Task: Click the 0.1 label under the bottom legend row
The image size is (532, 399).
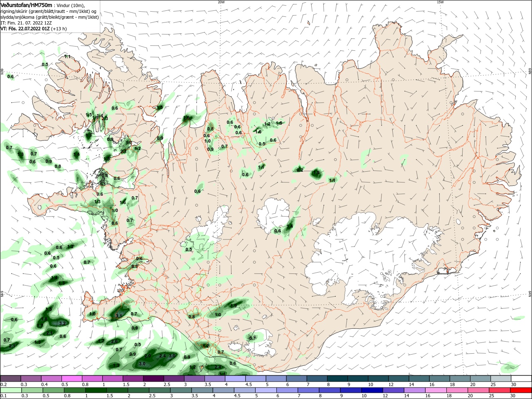Action: pyautogui.click(x=3, y=396)
